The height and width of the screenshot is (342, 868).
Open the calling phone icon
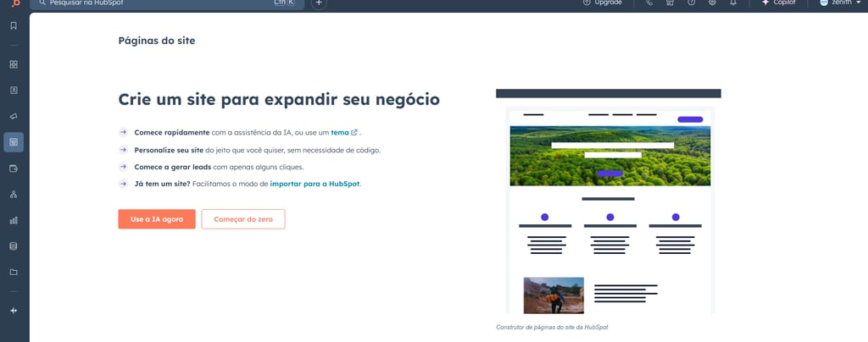[649, 3]
